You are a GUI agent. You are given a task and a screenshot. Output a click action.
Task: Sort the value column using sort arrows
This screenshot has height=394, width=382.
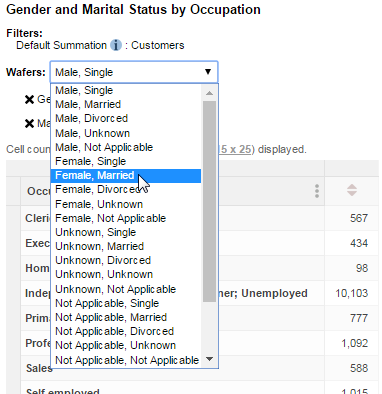pyautogui.click(x=352, y=190)
